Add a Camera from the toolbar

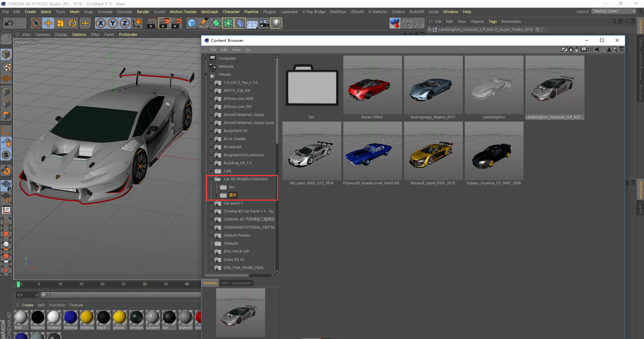point(264,23)
